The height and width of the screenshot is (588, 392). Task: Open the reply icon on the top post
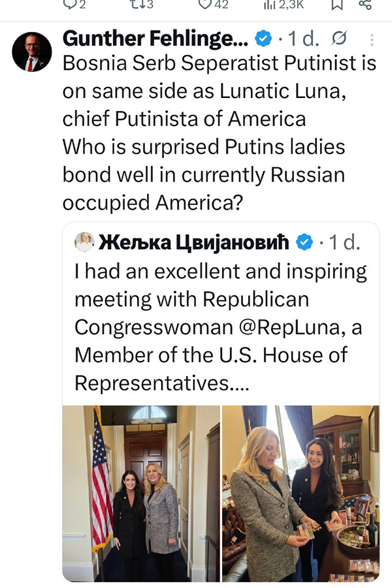pyautogui.click(x=70, y=5)
